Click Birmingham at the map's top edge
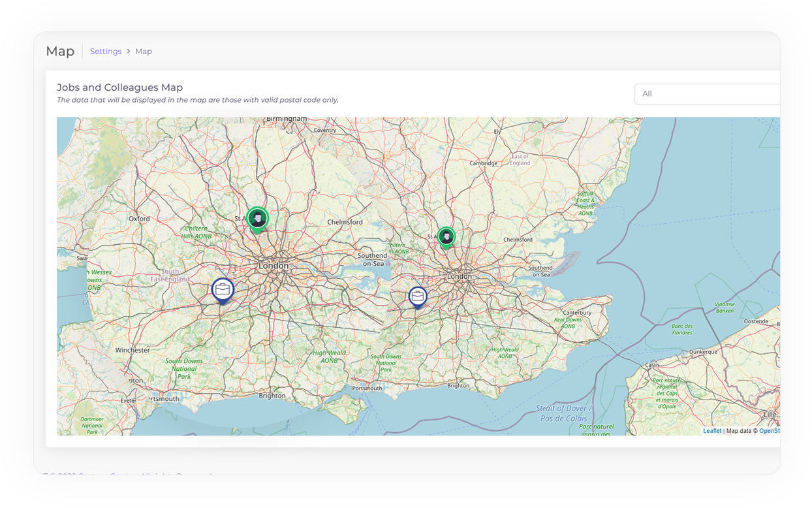 pyautogui.click(x=287, y=119)
